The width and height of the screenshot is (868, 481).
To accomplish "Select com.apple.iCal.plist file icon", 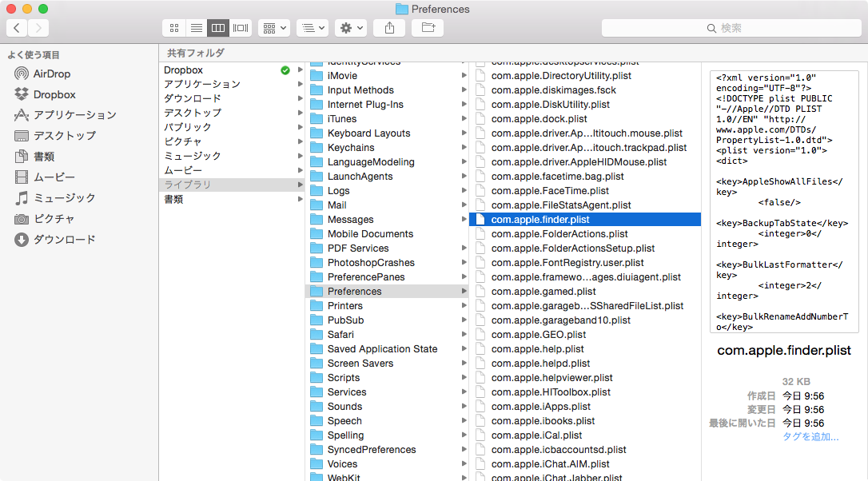I will 480,435.
